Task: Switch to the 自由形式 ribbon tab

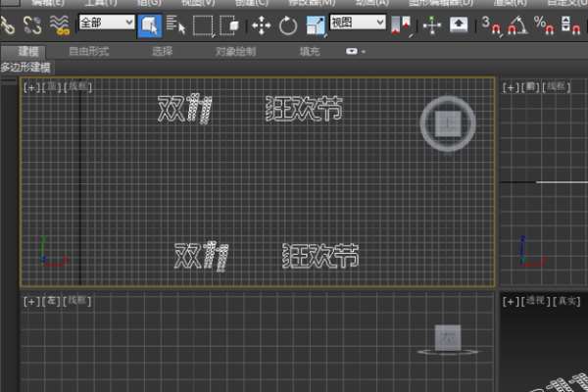Action: tap(89, 51)
